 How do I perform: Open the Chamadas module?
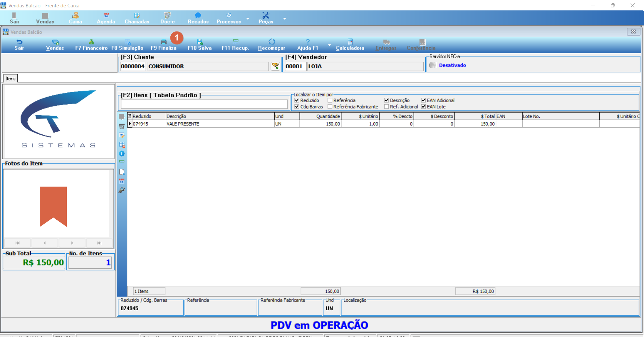pyautogui.click(x=137, y=18)
